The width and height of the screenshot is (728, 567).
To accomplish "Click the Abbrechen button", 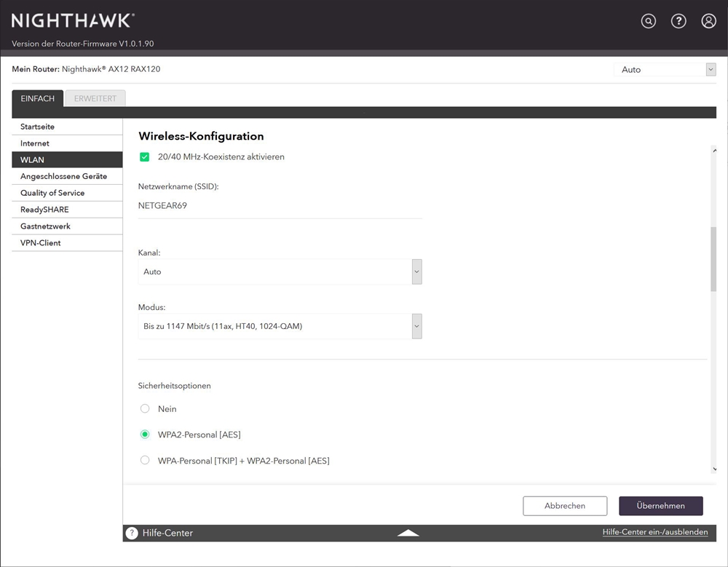I will (x=564, y=506).
